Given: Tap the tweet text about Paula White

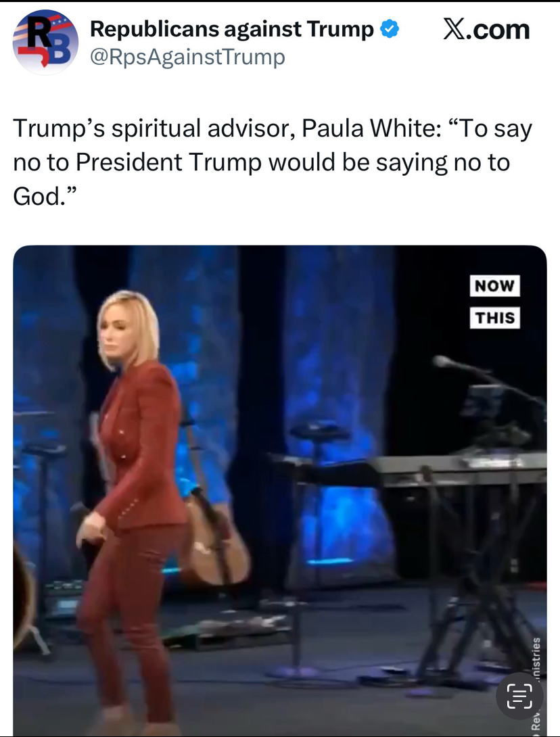Looking at the screenshot, I should coord(273,162).
